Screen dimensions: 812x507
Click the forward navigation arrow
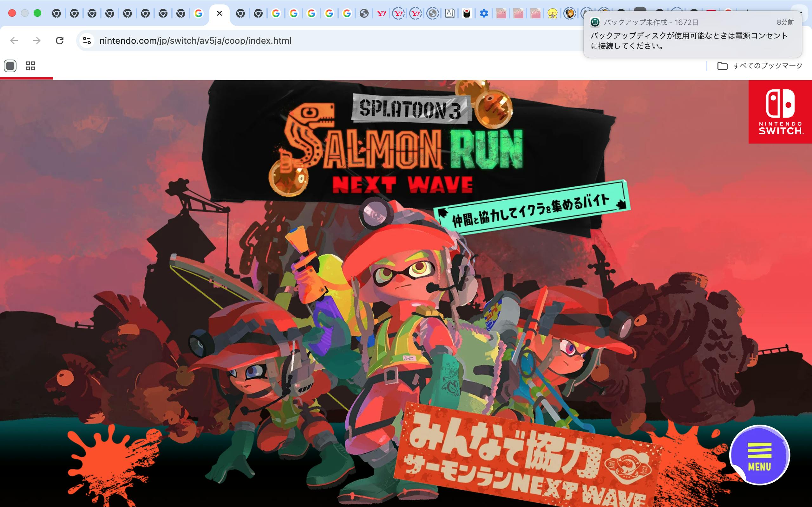[36, 41]
